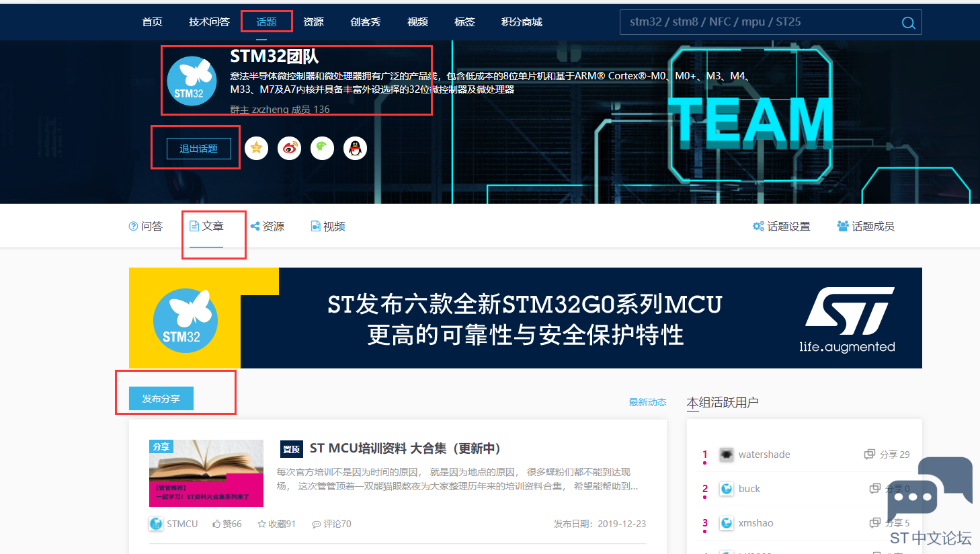Viewport: 980px width, 554px height.
Task: Open comments via 评论70
Action: pyautogui.click(x=331, y=524)
